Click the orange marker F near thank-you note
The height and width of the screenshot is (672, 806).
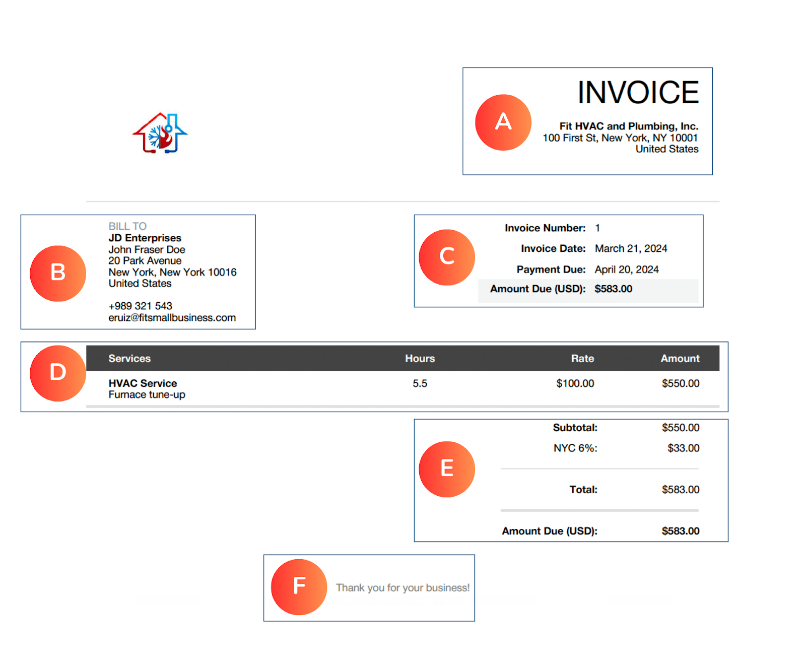[299, 586]
